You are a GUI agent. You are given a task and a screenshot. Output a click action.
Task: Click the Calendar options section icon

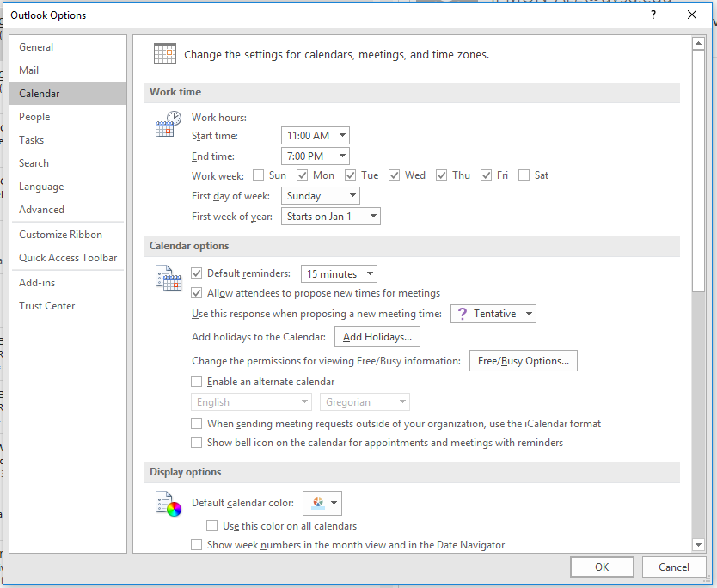(168, 278)
